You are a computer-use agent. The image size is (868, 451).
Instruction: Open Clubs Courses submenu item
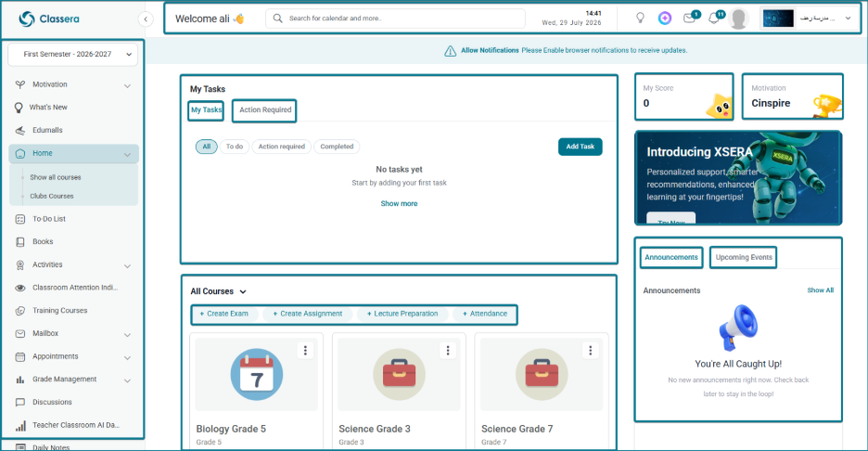pyautogui.click(x=52, y=197)
